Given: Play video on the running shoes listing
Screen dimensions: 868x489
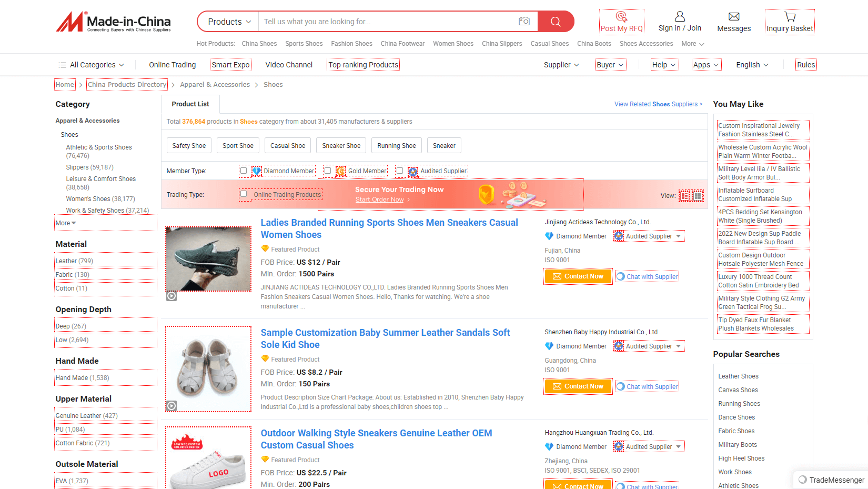Looking at the screenshot, I should pos(171,296).
